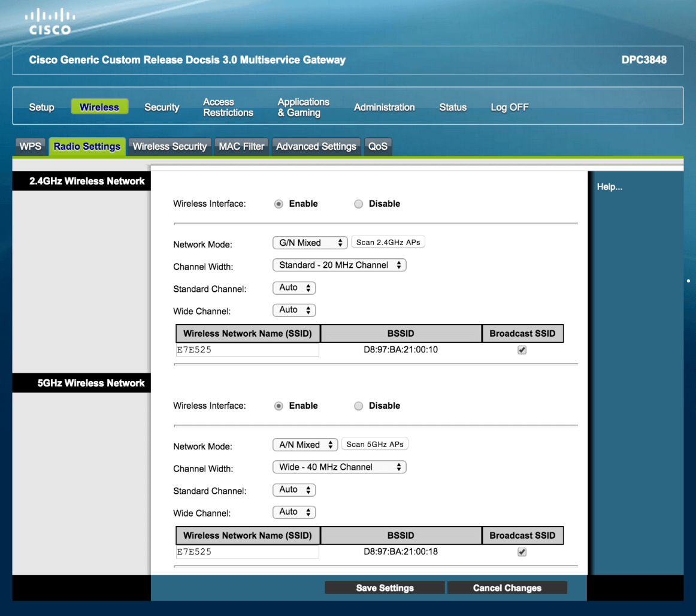Open 2.4GHz Standard Channel Auto dropdown
696x616 pixels.
pyautogui.click(x=294, y=288)
